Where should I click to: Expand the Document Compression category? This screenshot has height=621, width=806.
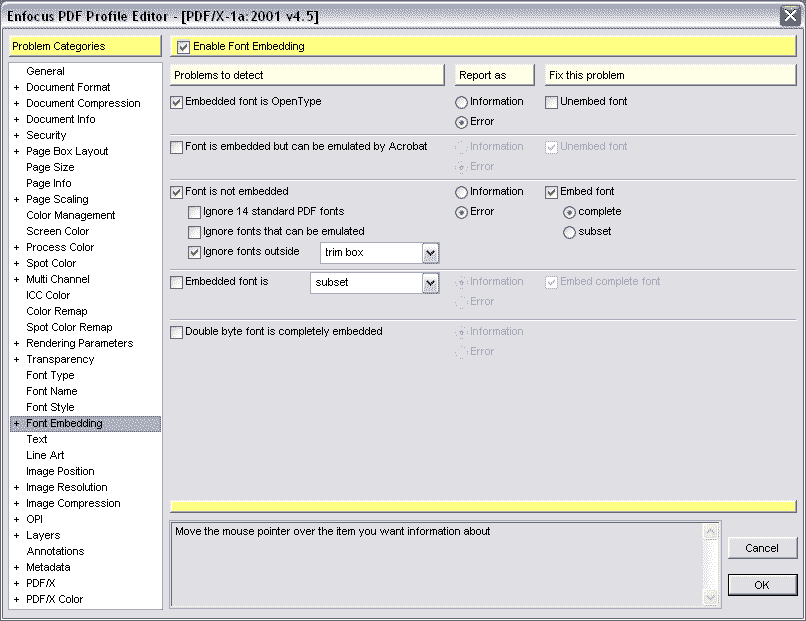[16, 103]
